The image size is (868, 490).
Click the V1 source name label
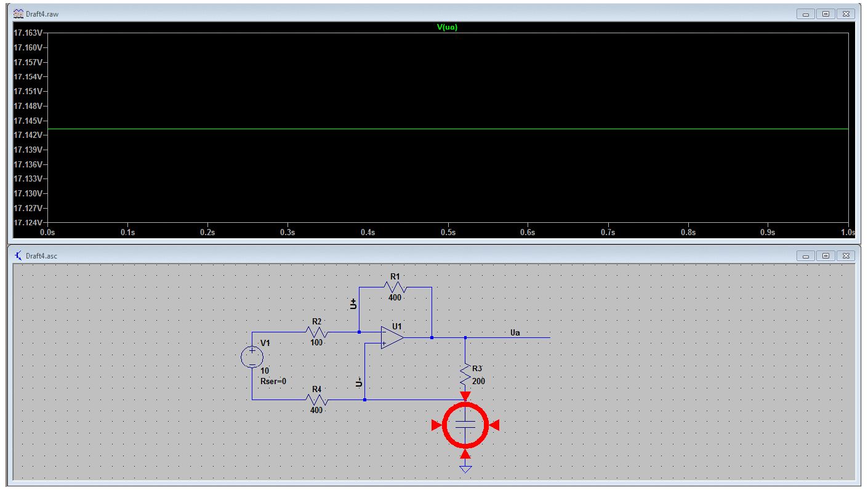(x=265, y=343)
